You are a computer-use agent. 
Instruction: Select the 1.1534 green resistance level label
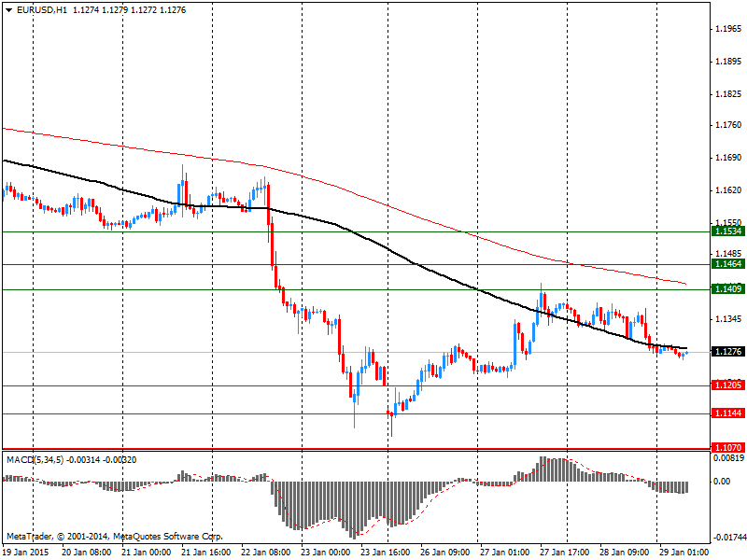[728, 231]
